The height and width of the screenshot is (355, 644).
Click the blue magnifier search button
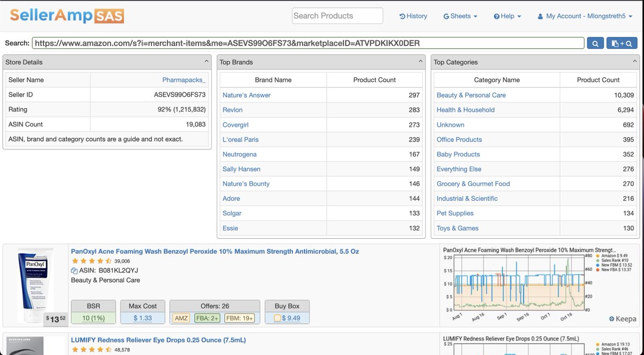pos(596,42)
